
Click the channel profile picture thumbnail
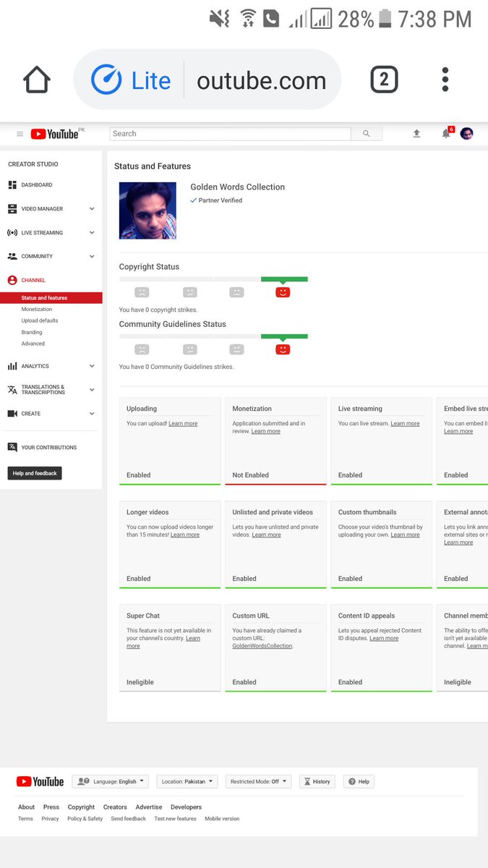point(147,210)
